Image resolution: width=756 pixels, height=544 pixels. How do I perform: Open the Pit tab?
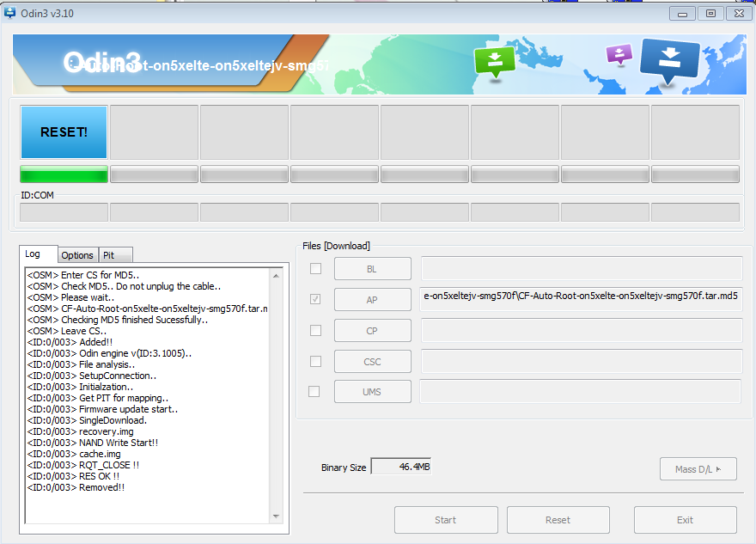tap(115, 255)
